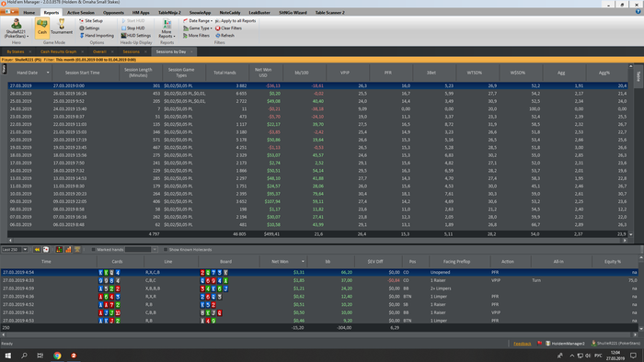Image resolution: width=644 pixels, height=362 pixels.
Task: Open More Filters
Action: (196, 36)
